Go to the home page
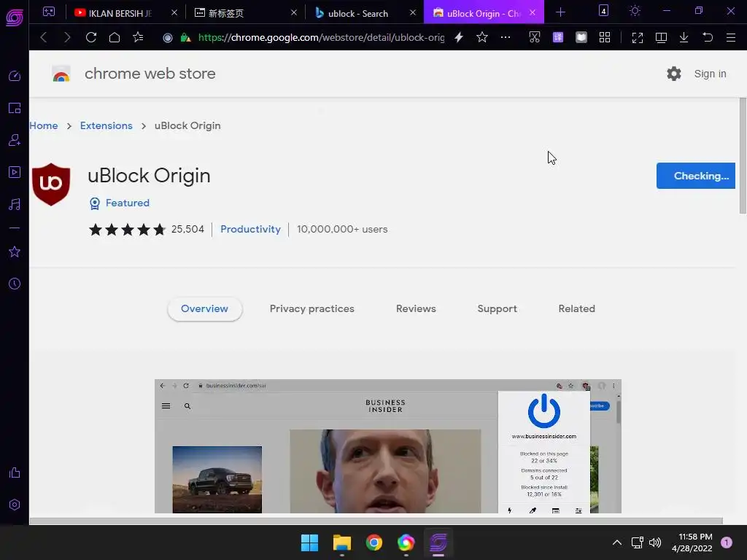Screen dimensions: 747x560 point(115,37)
